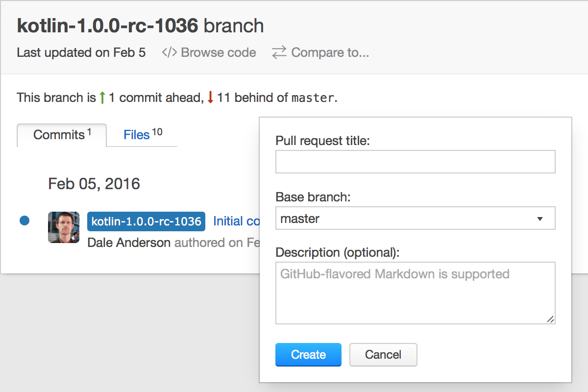The width and height of the screenshot is (588, 392).
Task: Focus the Pull request title field
Action: pyautogui.click(x=415, y=162)
